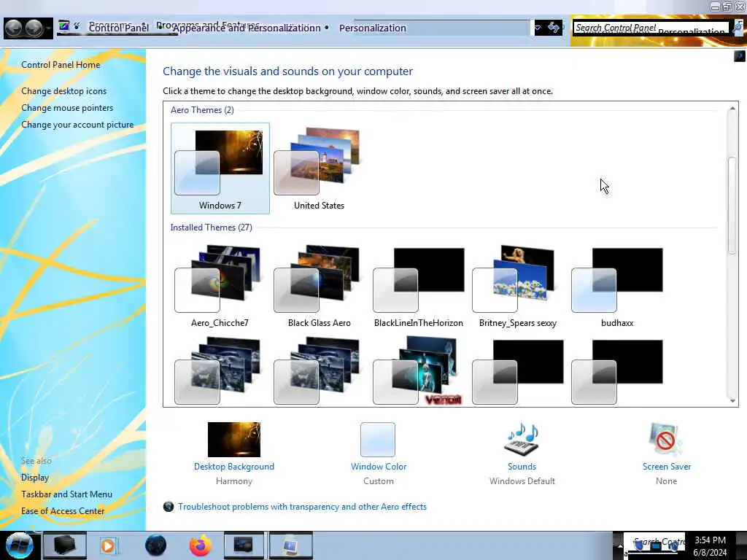Open Change your account picture link
This screenshot has height=560, width=747.
pyautogui.click(x=77, y=124)
